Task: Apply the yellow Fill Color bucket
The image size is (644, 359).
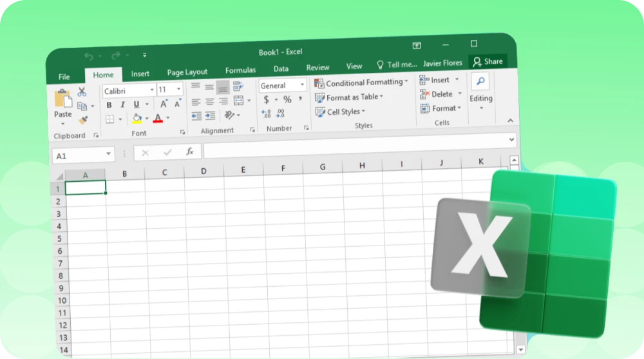Action: 137,119
